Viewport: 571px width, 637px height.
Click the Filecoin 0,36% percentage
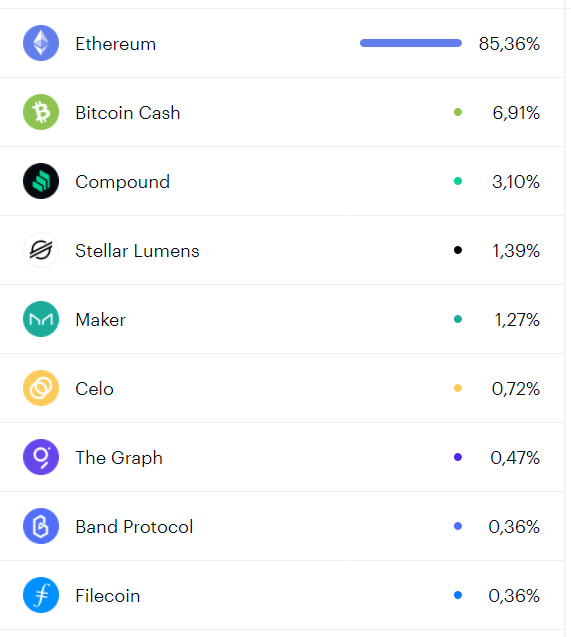(x=514, y=596)
